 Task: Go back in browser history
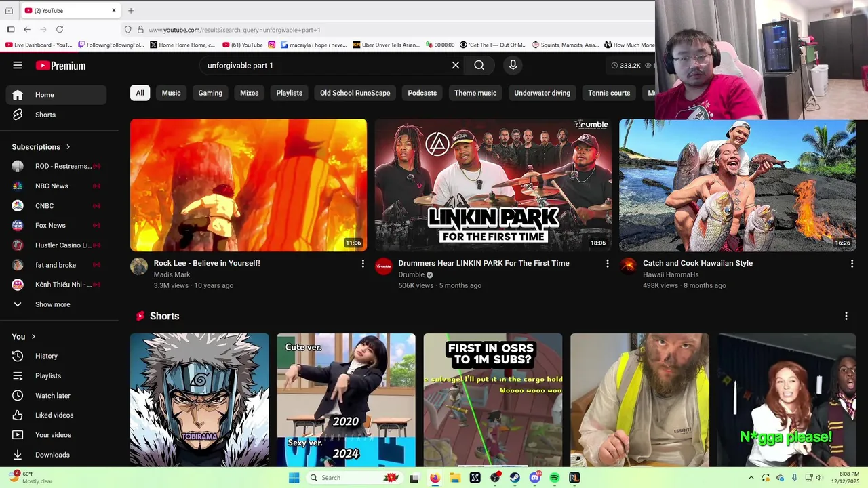[27, 29]
